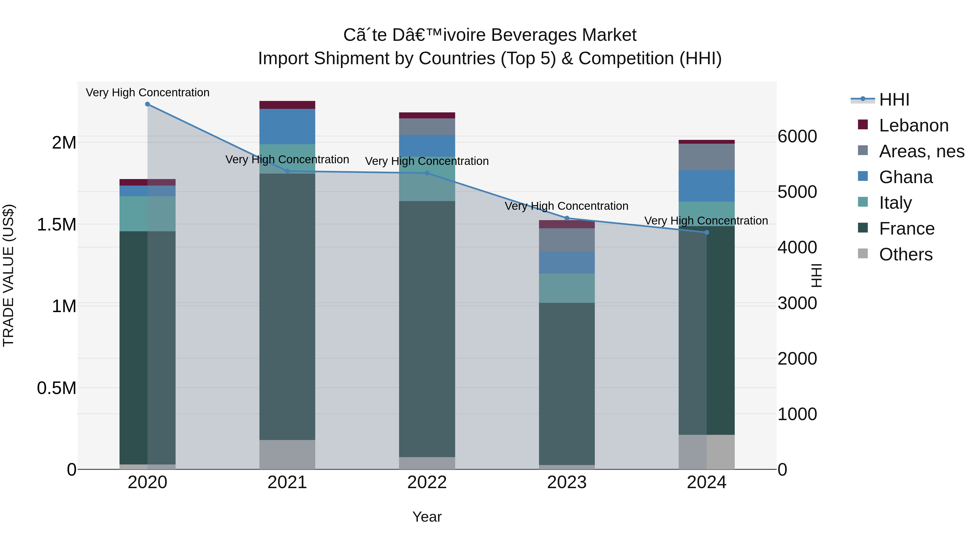Click the Others segment of 2021 bar
This screenshot has height=551, width=980.
(287, 454)
